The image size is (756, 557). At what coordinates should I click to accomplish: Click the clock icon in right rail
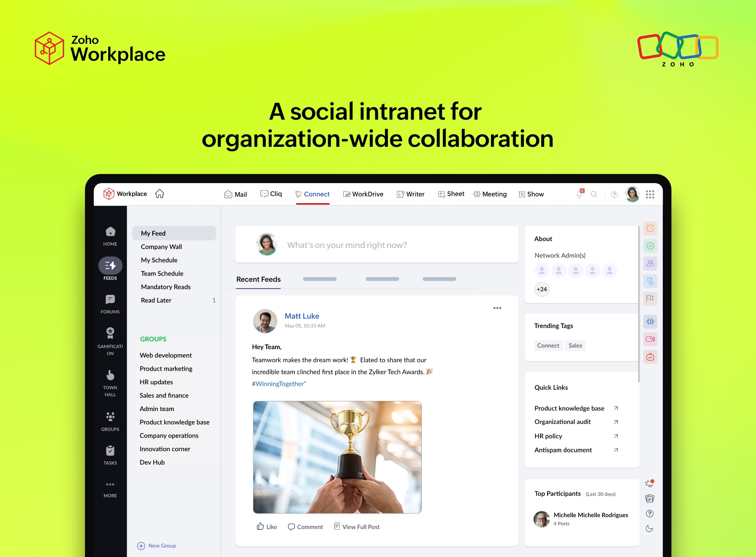tap(650, 228)
